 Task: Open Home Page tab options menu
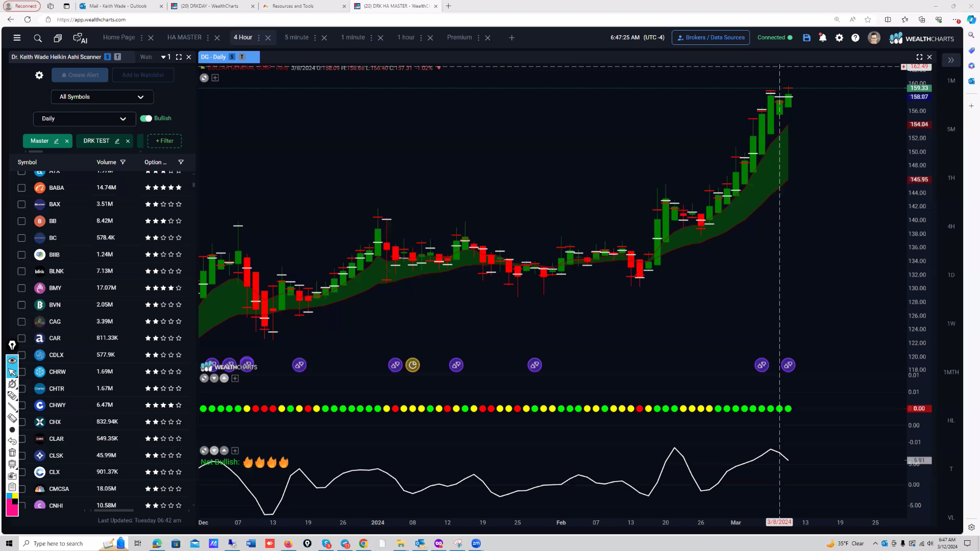(141, 38)
